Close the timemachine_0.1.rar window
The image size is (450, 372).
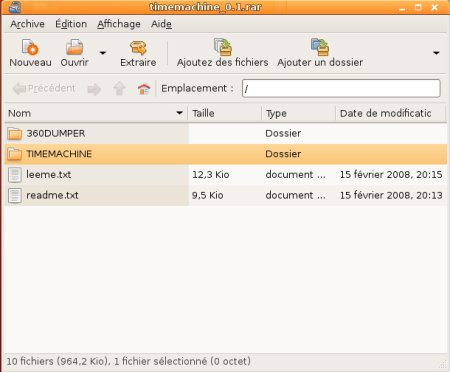pos(434,7)
